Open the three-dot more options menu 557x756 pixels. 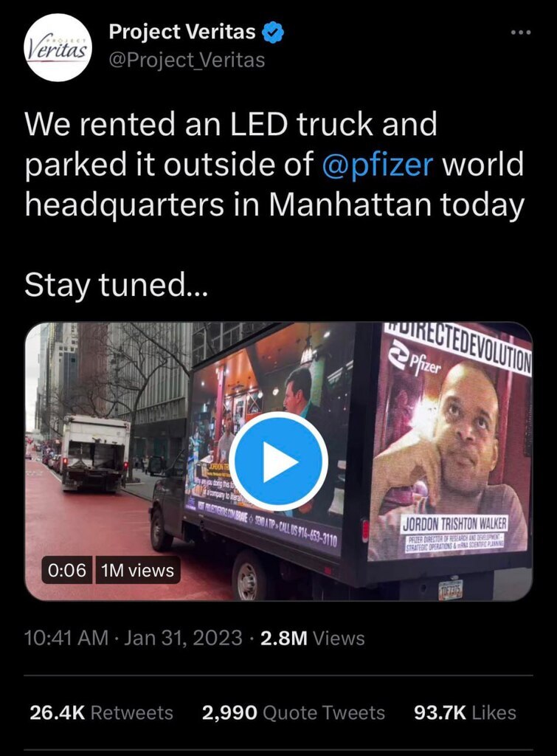521,32
